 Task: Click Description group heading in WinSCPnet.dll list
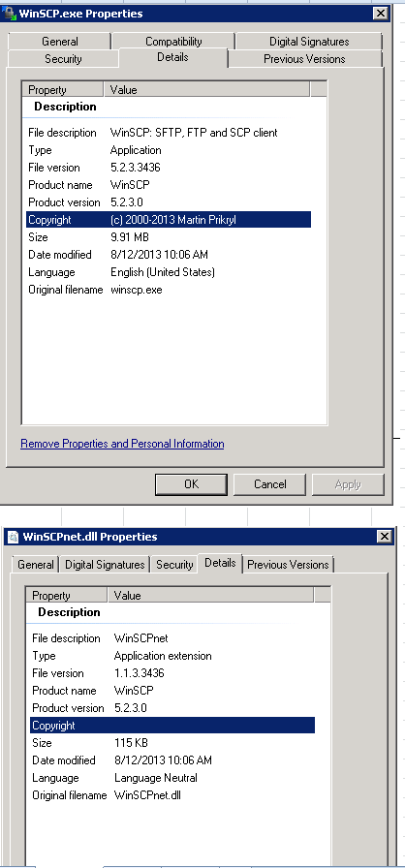tap(69, 612)
